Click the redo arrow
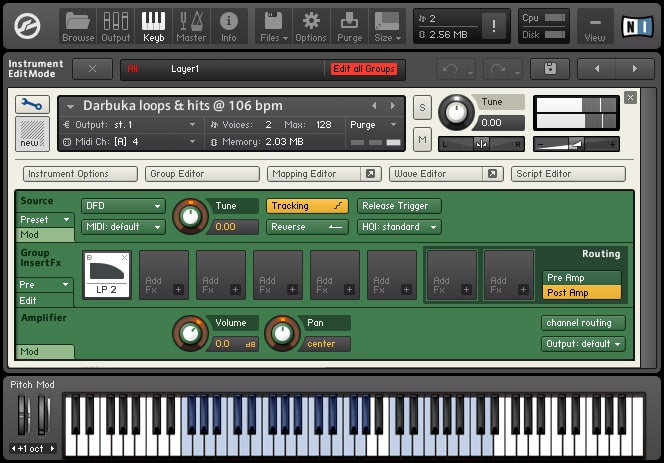The image size is (664, 463). (498, 69)
